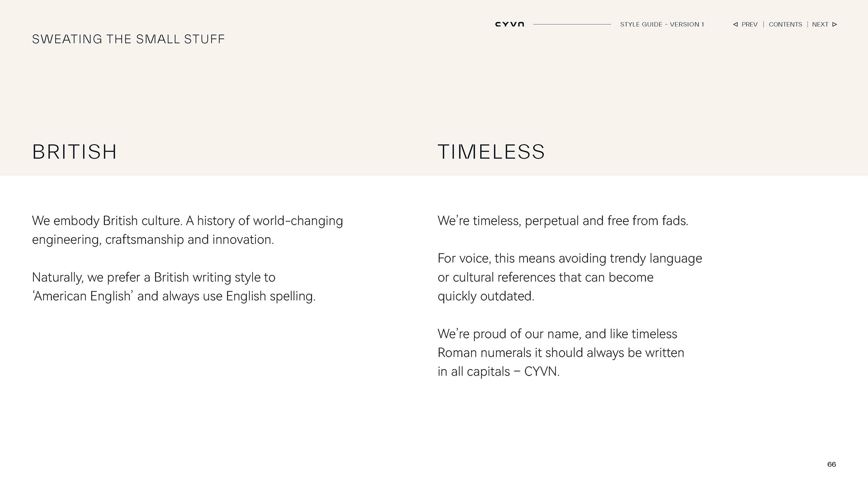Click the page number 66
Image resolution: width=868 pixels, height=488 pixels.
pos(831,465)
